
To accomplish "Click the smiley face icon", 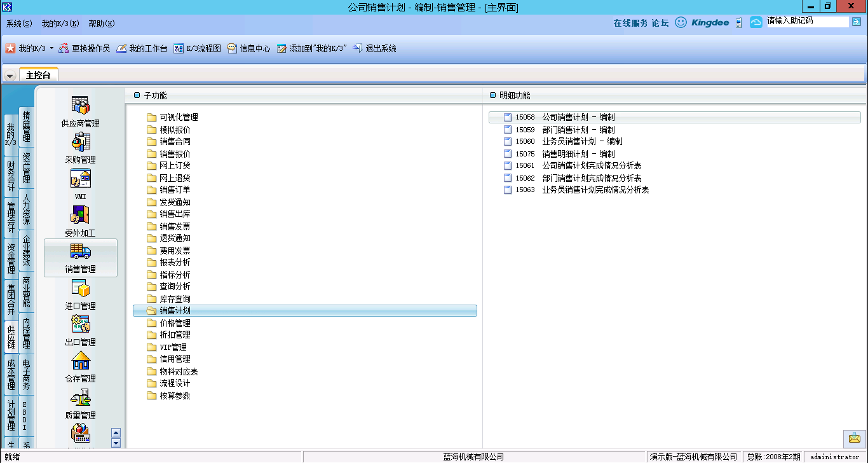I will tap(681, 22).
